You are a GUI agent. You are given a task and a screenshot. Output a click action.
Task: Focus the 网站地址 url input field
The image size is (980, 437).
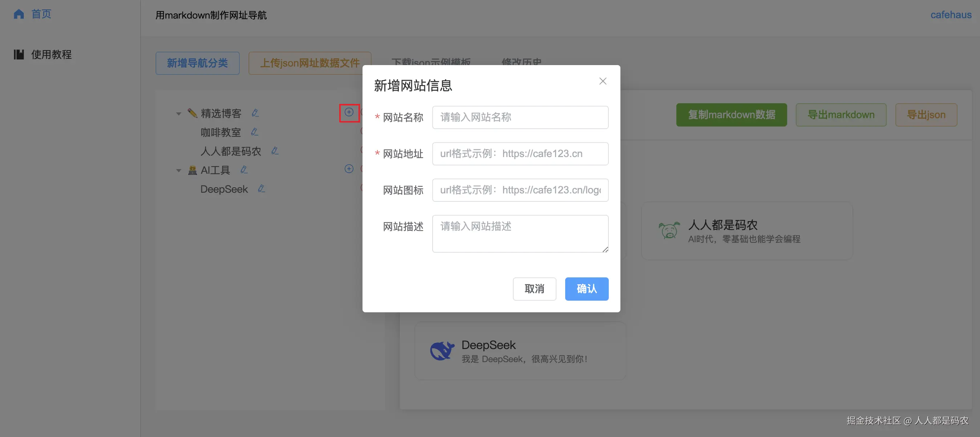pyautogui.click(x=520, y=154)
